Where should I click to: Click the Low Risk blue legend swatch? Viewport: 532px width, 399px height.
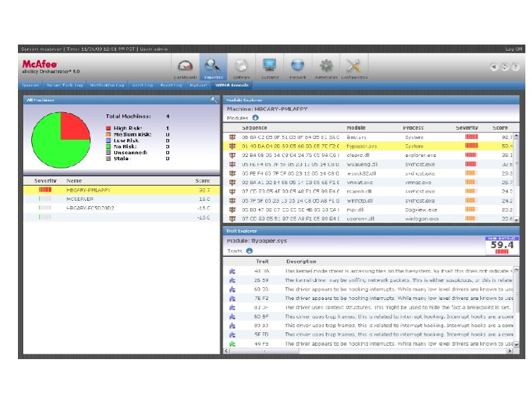[x=108, y=140]
